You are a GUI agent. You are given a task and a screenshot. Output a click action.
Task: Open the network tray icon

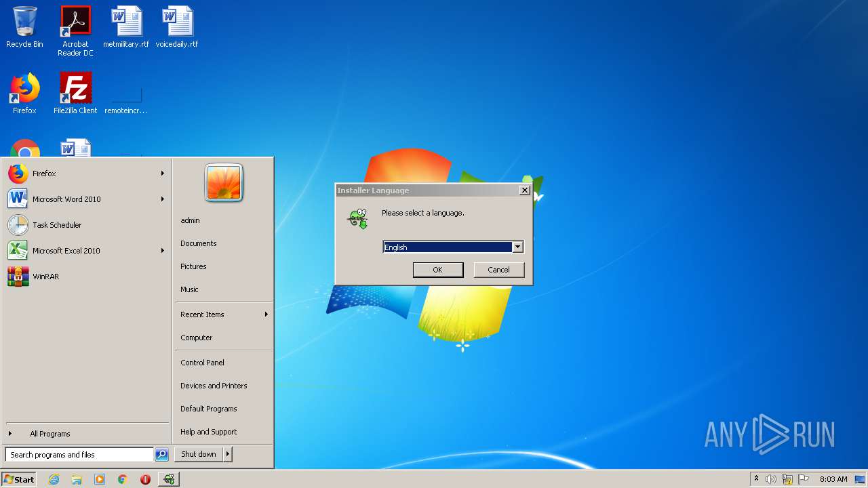click(x=787, y=479)
